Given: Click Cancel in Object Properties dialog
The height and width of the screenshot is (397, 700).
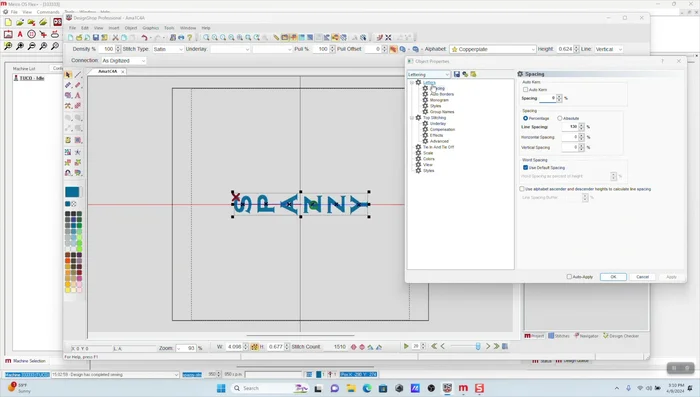Looking at the screenshot, I should (642, 277).
